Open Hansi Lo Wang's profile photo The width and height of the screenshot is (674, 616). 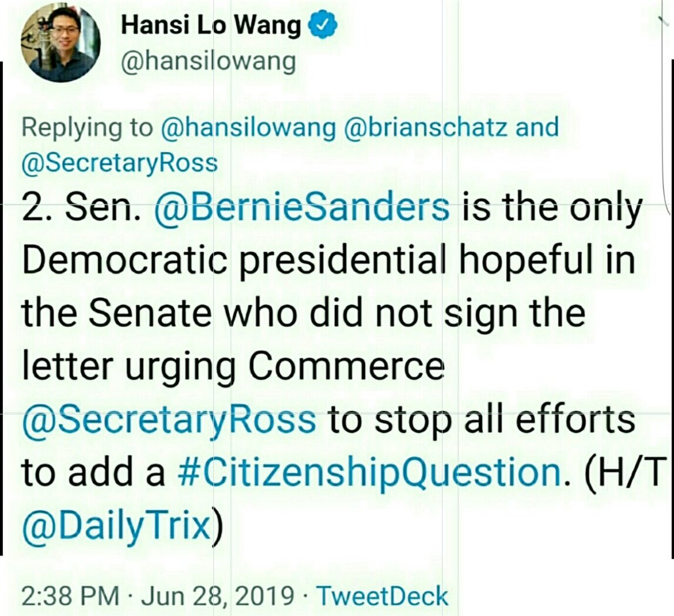60,42
